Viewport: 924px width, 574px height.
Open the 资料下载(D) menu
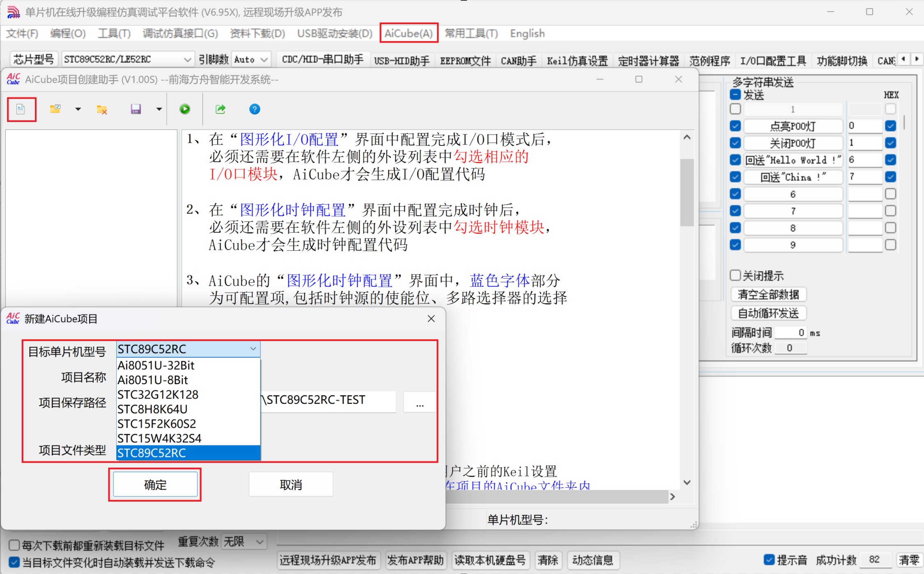click(x=257, y=33)
